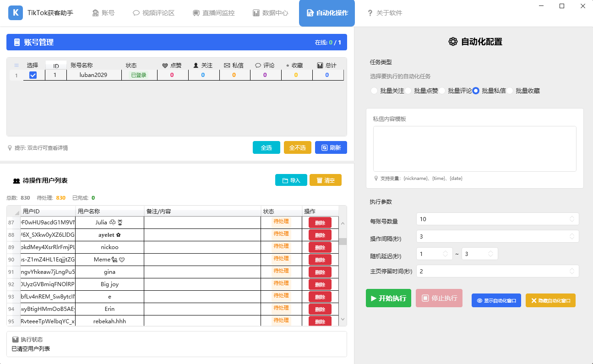Click the 每账号数量 value field
Image resolution: width=593 pixels, height=364 pixels.
[x=498, y=219]
